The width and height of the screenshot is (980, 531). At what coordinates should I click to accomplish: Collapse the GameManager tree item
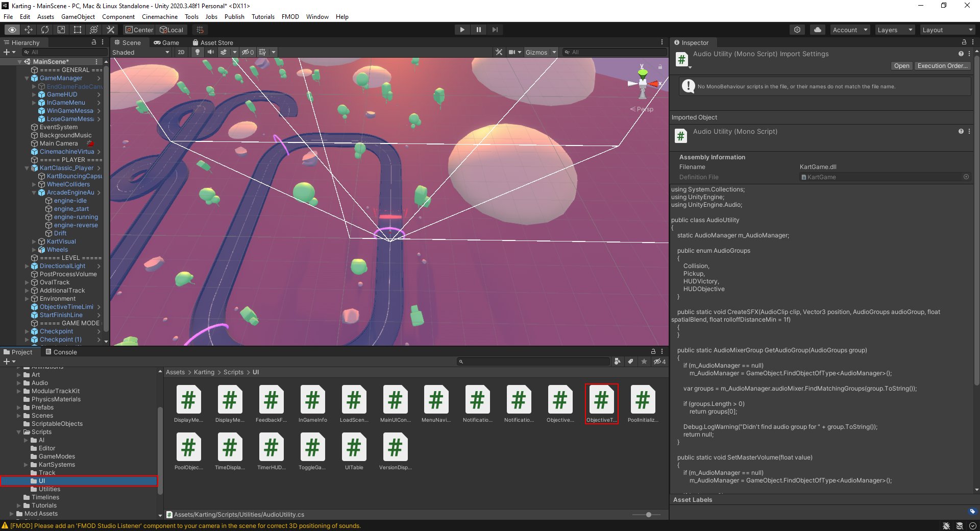(x=27, y=78)
